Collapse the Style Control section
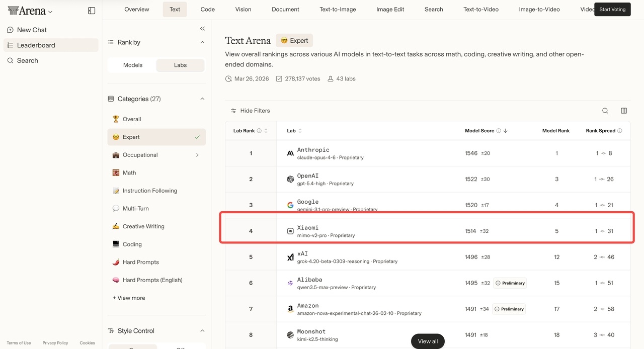 click(x=202, y=331)
